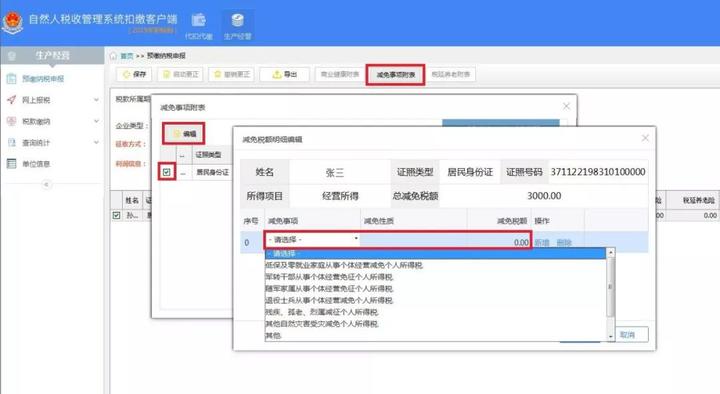Viewport: 720px width, 394px height.
Task: Open the 生产经营 module icon
Action: click(x=237, y=26)
